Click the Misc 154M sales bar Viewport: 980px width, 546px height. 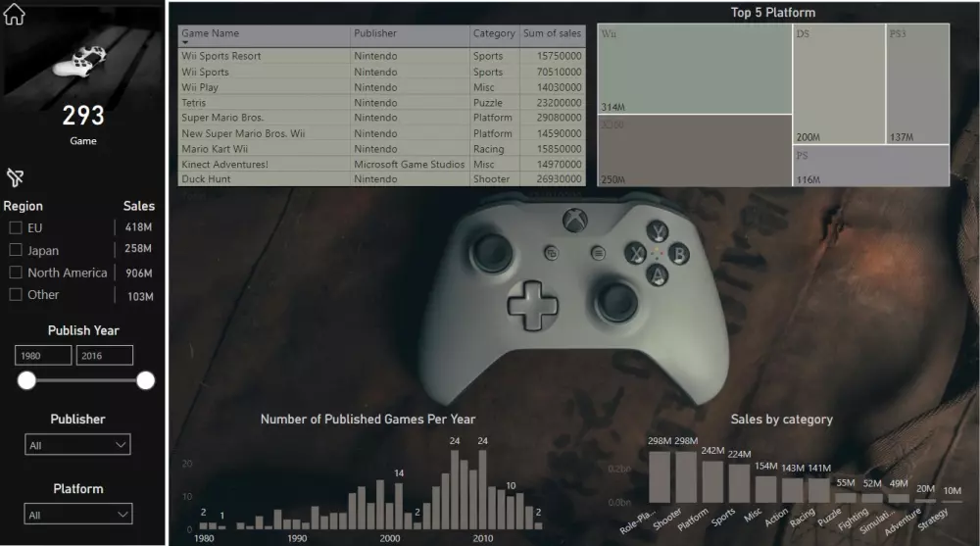tap(766, 489)
